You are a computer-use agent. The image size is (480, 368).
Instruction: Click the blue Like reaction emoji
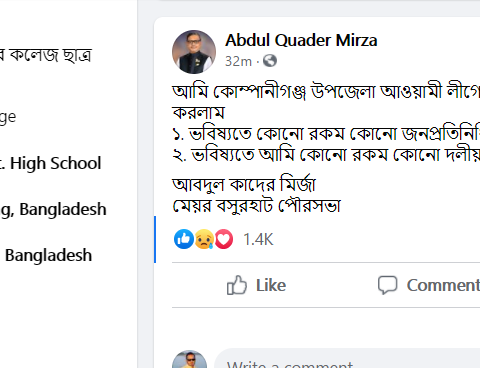pos(184,239)
